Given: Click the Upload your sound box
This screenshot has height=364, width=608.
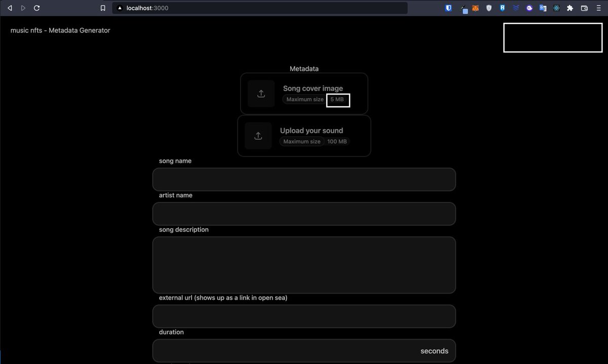Looking at the screenshot, I should pos(304,136).
